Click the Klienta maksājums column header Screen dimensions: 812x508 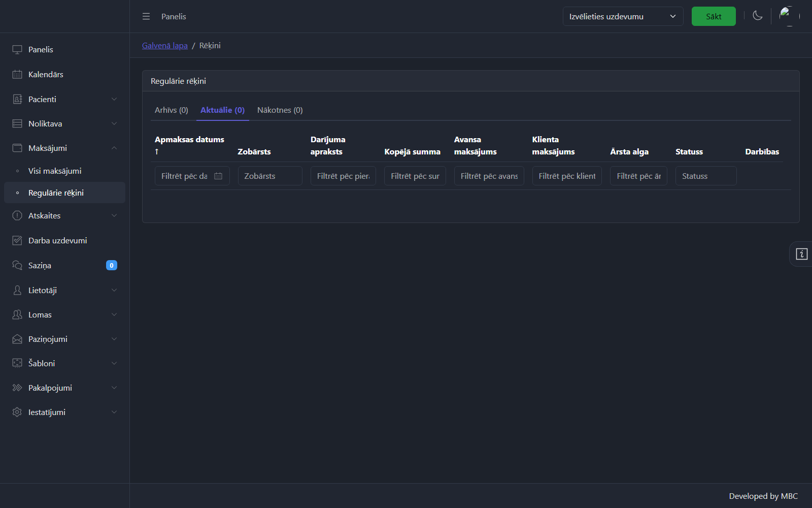[553, 145]
